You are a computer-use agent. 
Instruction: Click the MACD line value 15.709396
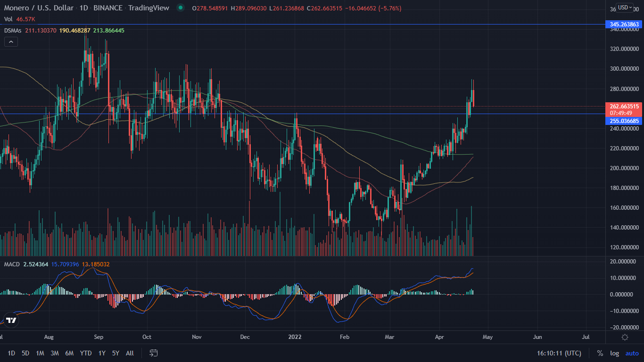pos(66,264)
